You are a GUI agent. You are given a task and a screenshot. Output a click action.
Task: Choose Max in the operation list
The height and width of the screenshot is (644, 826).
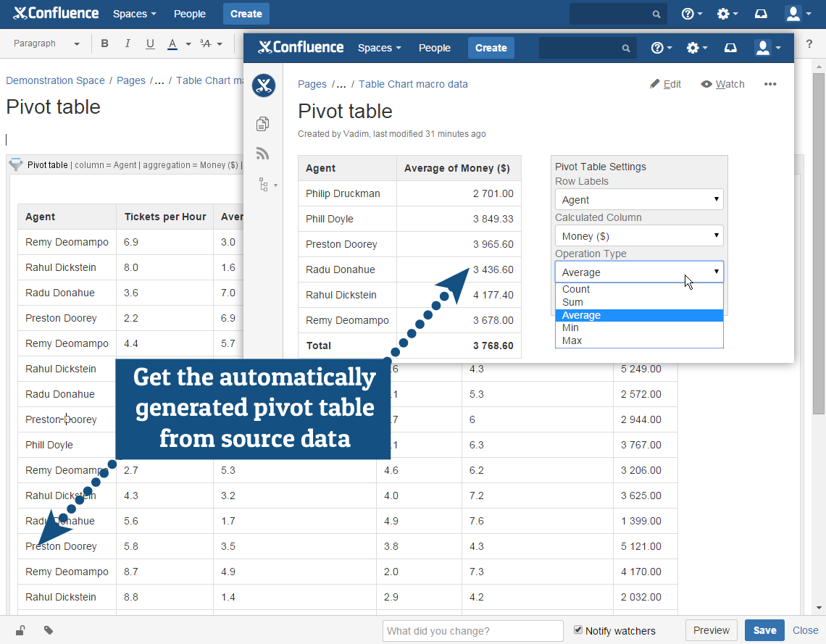(x=572, y=340)
